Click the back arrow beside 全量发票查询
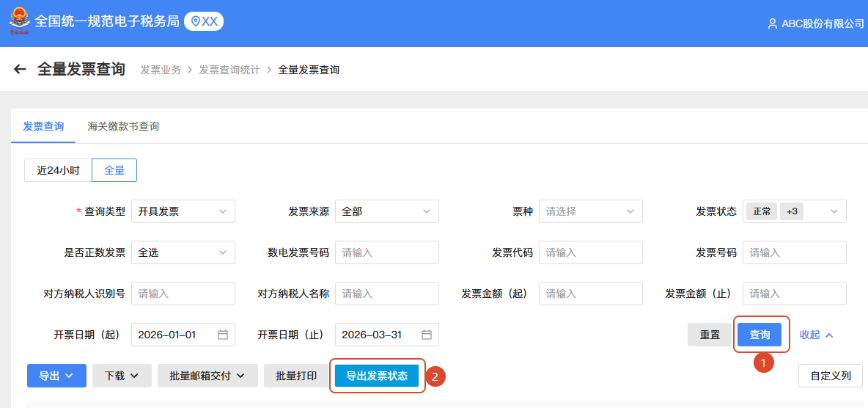The width and height of the screenshot is (868, 408). click(20, 70)
